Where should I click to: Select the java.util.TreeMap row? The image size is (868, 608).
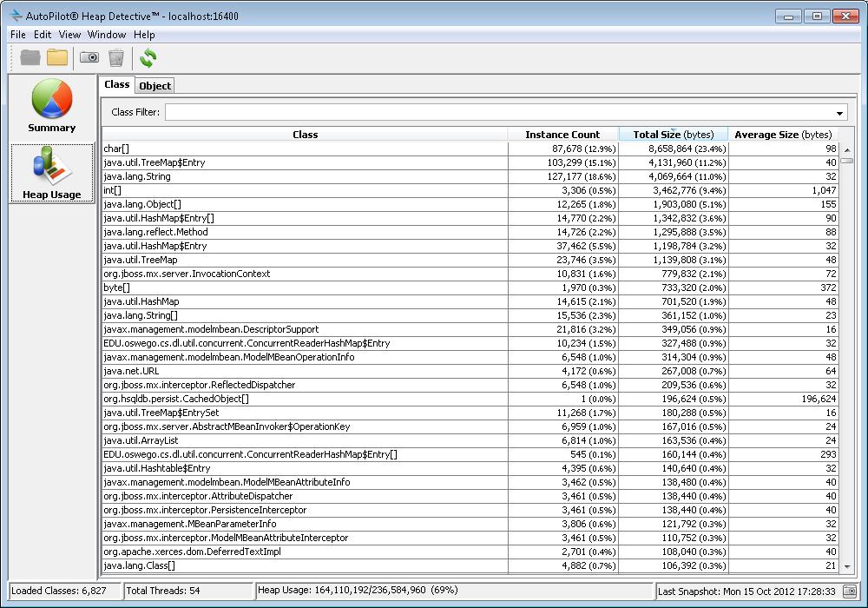[470, 260]
